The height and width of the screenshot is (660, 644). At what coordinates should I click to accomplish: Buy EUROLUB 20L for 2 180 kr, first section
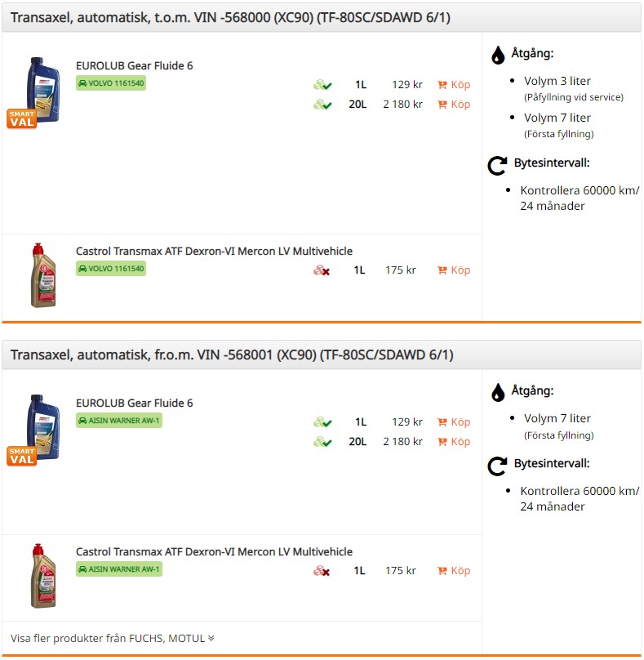pos(454,105)
